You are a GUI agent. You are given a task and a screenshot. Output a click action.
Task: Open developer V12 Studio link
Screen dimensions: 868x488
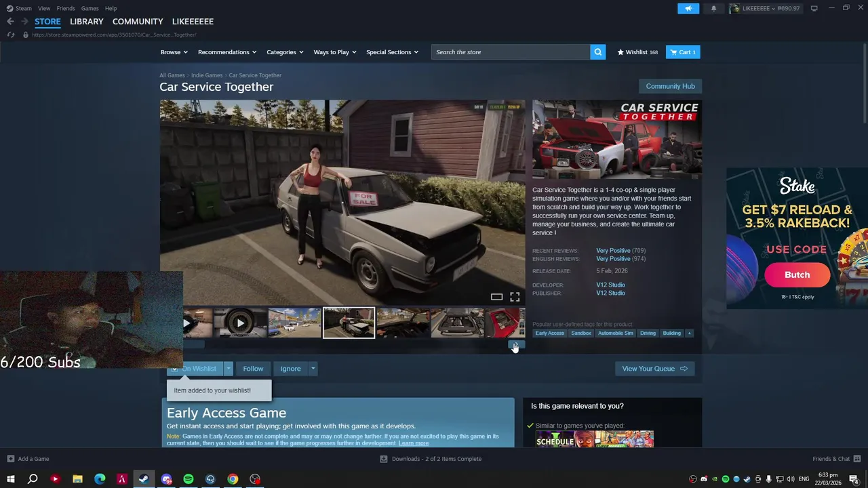(610, 285)
